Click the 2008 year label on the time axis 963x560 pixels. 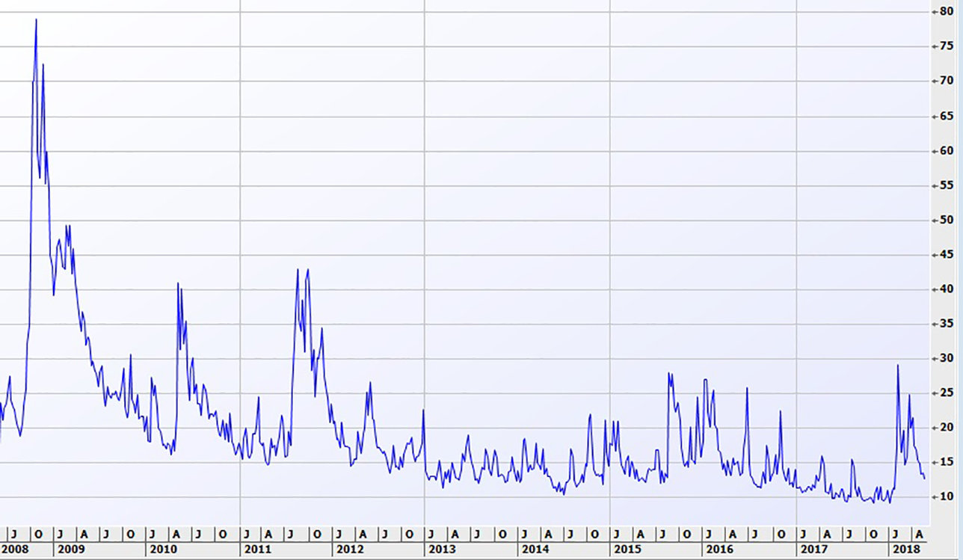point(13,549)
